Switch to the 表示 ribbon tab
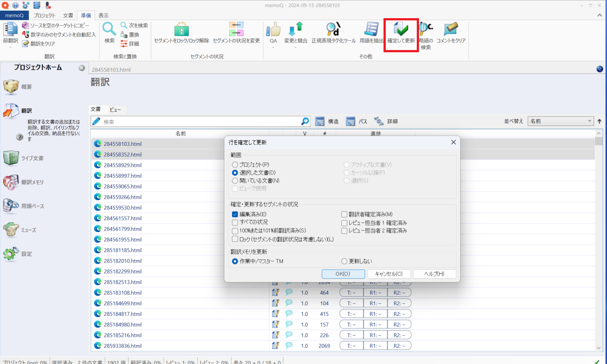 103,15
